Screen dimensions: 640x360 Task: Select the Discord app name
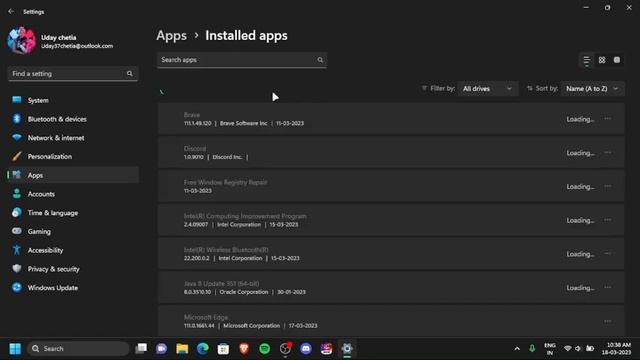(x=195, y=149)
